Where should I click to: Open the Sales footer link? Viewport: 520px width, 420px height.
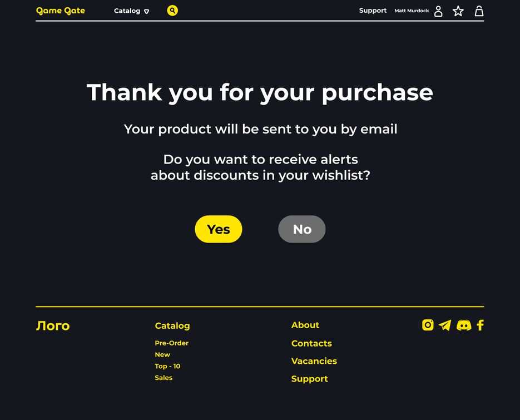click(x=164, y=378)
